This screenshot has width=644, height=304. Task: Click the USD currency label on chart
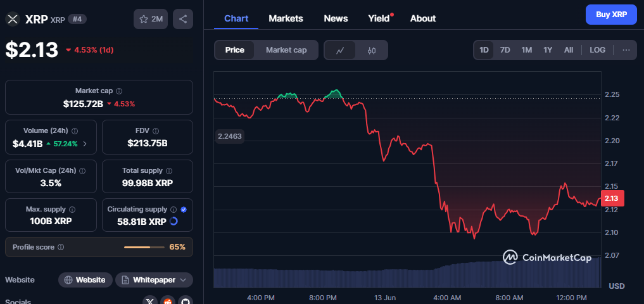[617, 286]
